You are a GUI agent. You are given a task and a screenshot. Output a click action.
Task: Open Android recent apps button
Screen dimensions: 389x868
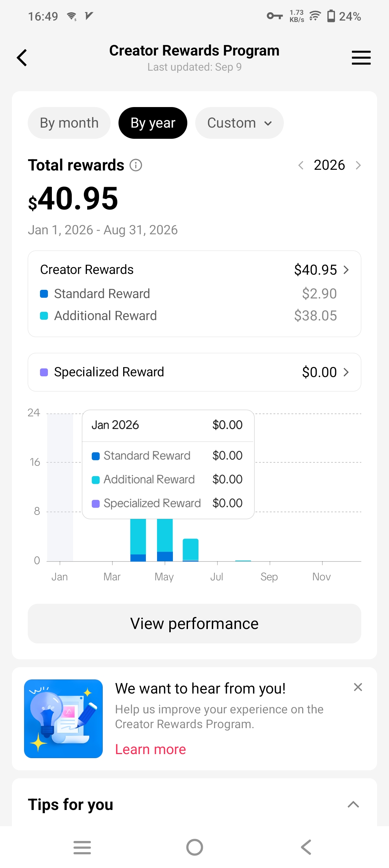tap(82, 847)
